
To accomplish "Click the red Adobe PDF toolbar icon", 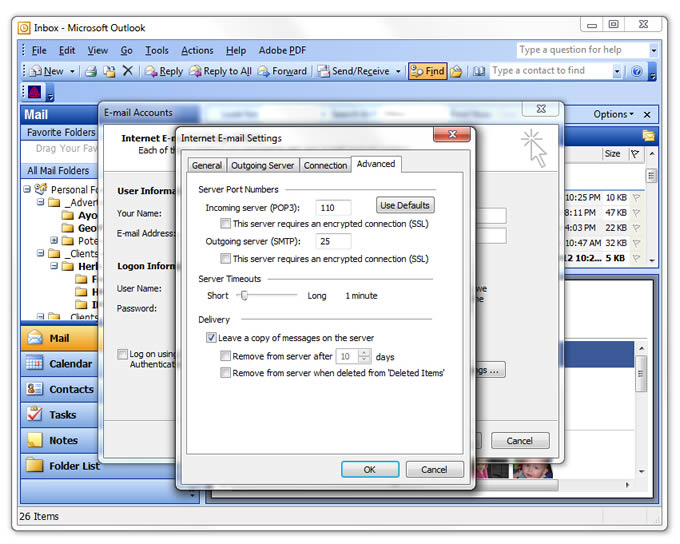I will 35,92.
